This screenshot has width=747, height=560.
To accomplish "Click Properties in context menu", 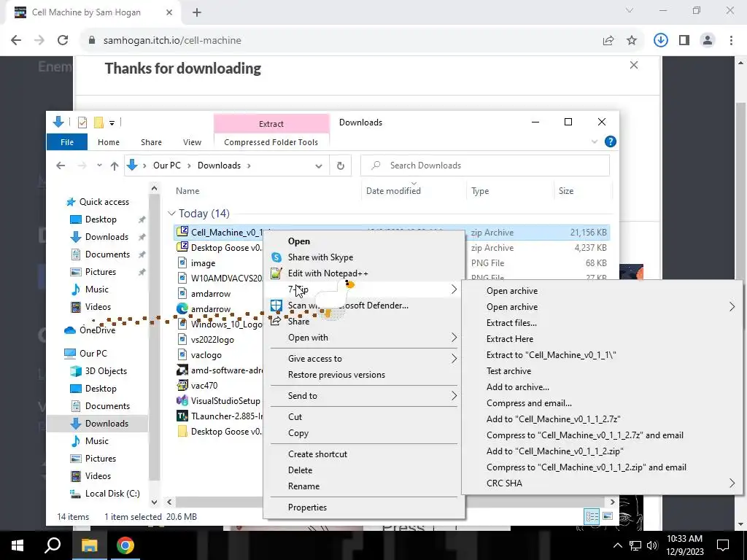I will point(364,507).
